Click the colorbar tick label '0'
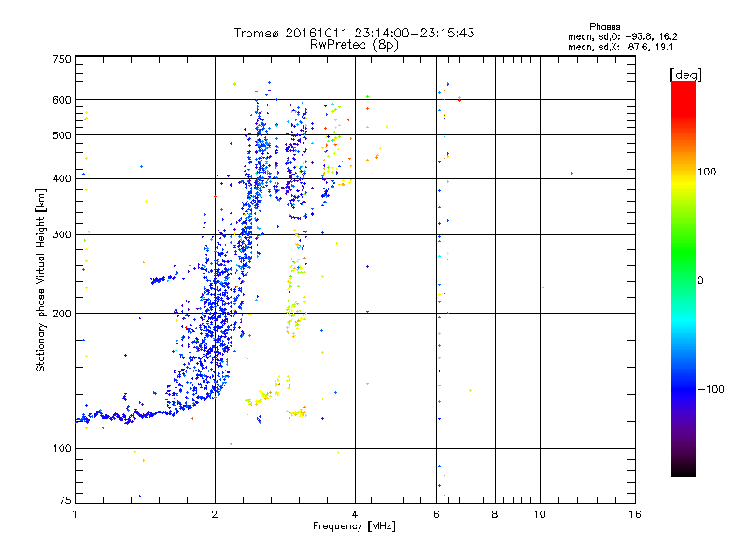 (x=700, y=281)
